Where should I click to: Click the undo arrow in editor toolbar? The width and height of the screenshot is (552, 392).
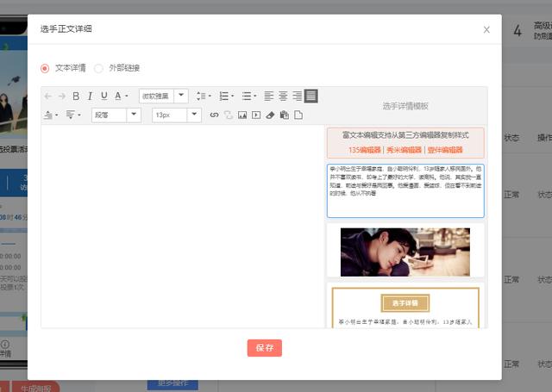[x=48, y=96]
